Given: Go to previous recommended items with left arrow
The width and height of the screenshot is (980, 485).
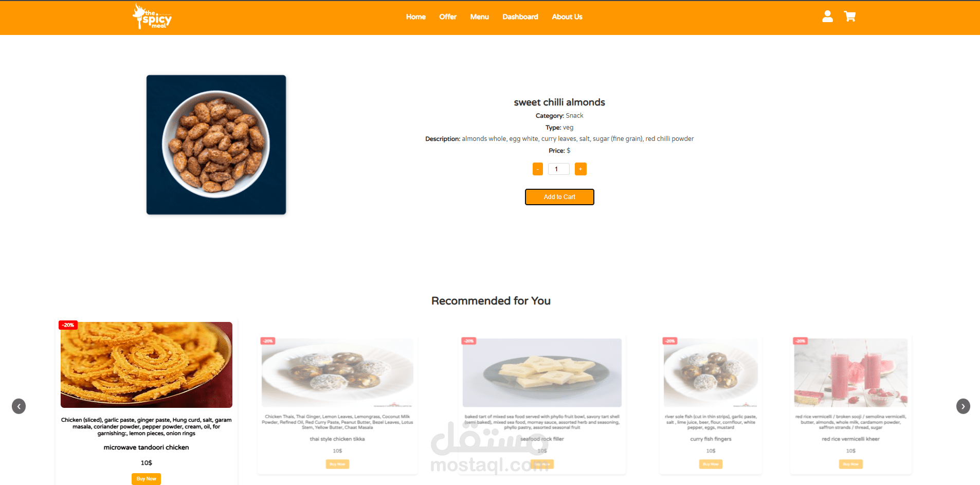Looking at the screenshot, I should pos(19,406).
